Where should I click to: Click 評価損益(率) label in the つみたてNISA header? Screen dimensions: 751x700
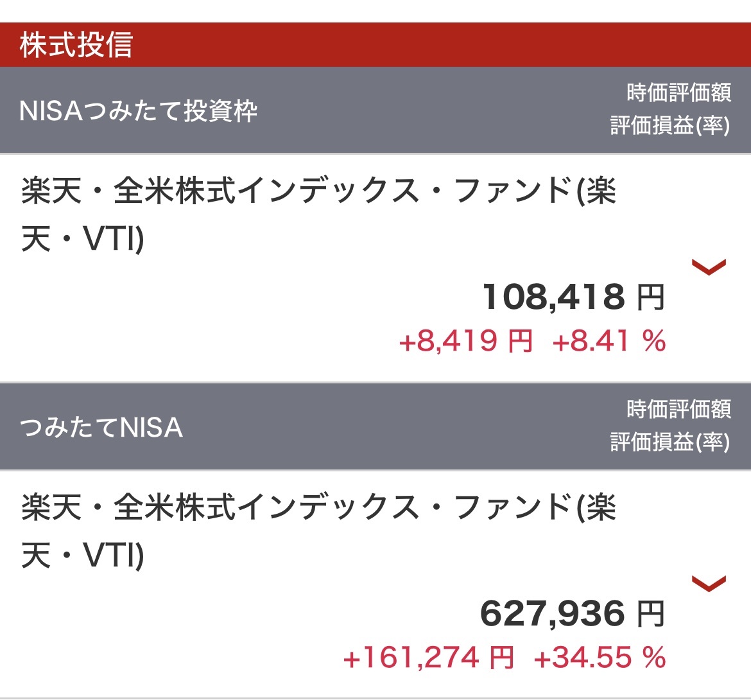pos(669,442)
